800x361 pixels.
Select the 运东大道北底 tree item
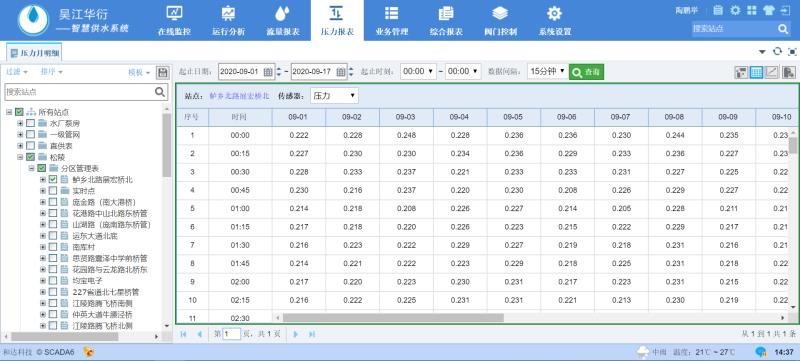click(x=95, y=236)
